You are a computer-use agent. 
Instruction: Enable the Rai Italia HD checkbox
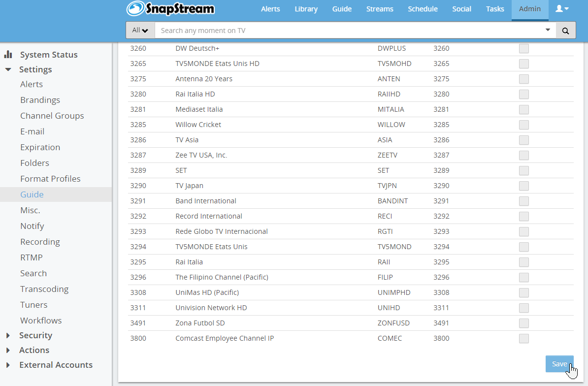[x=524, y=94]
